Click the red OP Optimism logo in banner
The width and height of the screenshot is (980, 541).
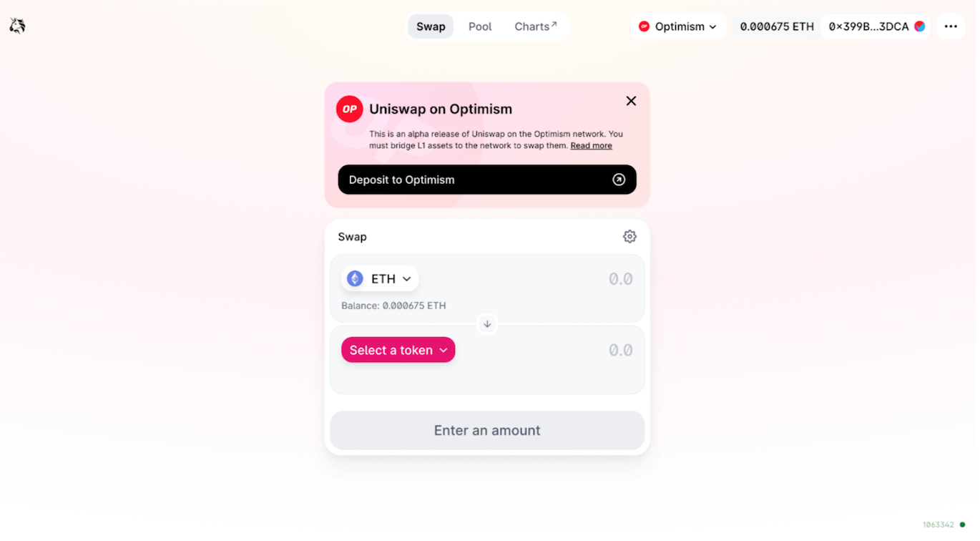[x=350, y=109]
